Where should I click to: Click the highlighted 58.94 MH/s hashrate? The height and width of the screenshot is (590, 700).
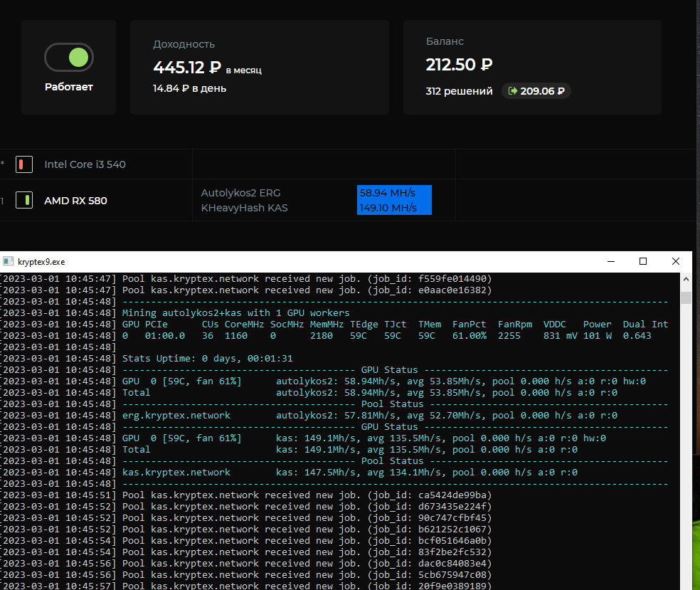pos(388,193)
